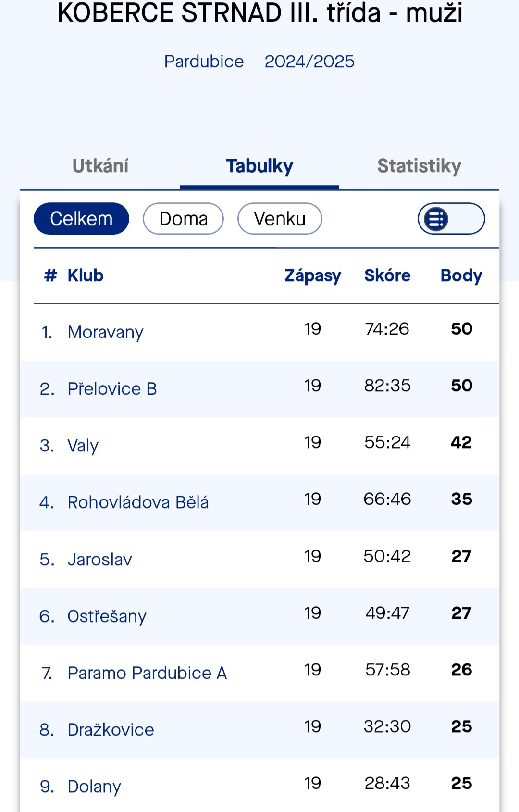Switch to the Doma home table
Image resolution: width=519 pixels, height=812 pixels.
[183, 219]
